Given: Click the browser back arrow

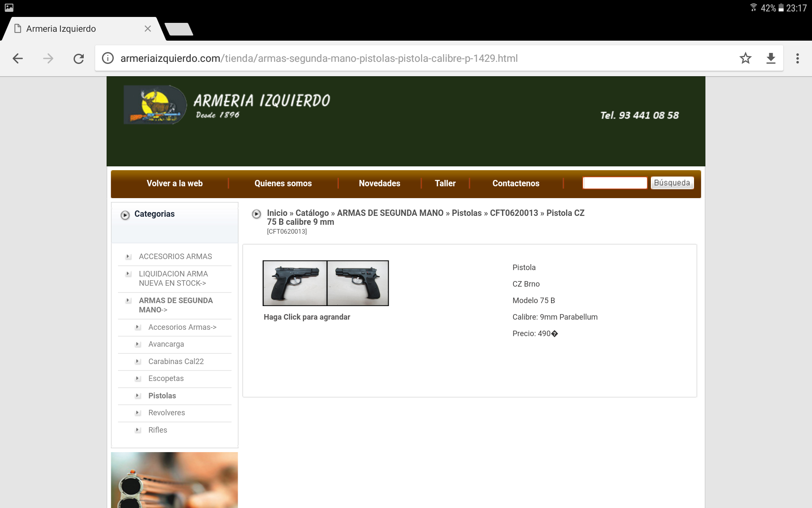Looking at the screenshot, I should (18, 58).
